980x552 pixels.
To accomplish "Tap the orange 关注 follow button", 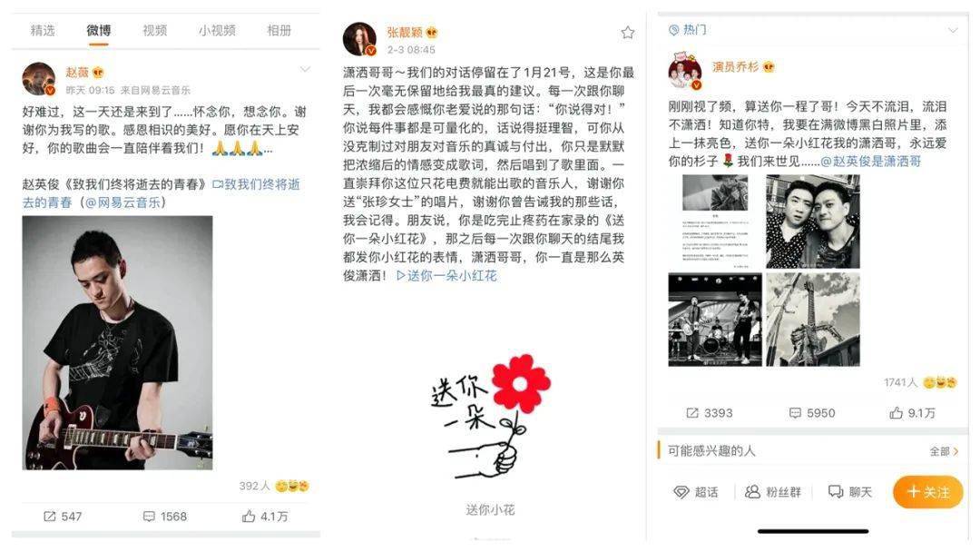I will (x=927, y=492).
